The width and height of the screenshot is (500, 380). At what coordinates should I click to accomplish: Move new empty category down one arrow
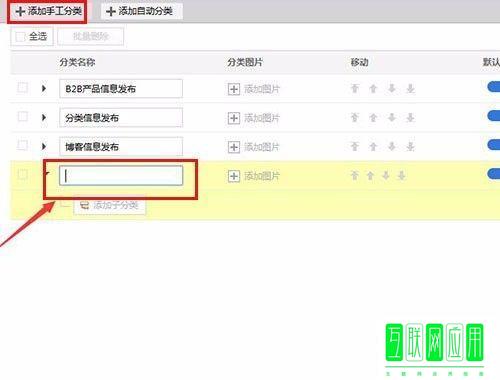pos(386,175)
